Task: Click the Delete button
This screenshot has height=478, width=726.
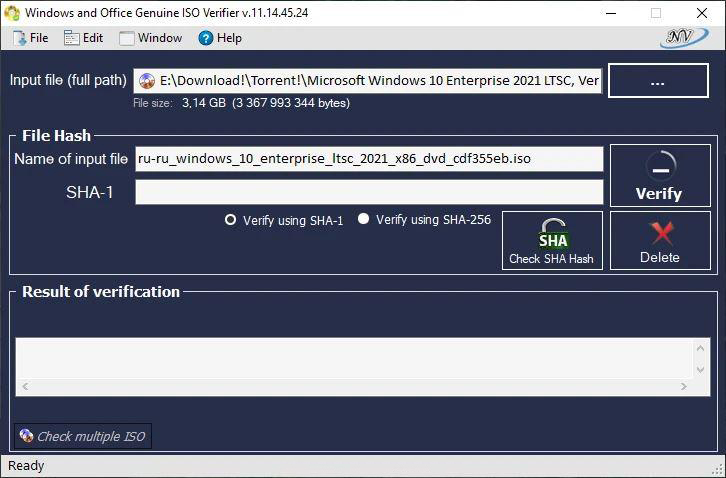Action: click(x=660, y=240)
